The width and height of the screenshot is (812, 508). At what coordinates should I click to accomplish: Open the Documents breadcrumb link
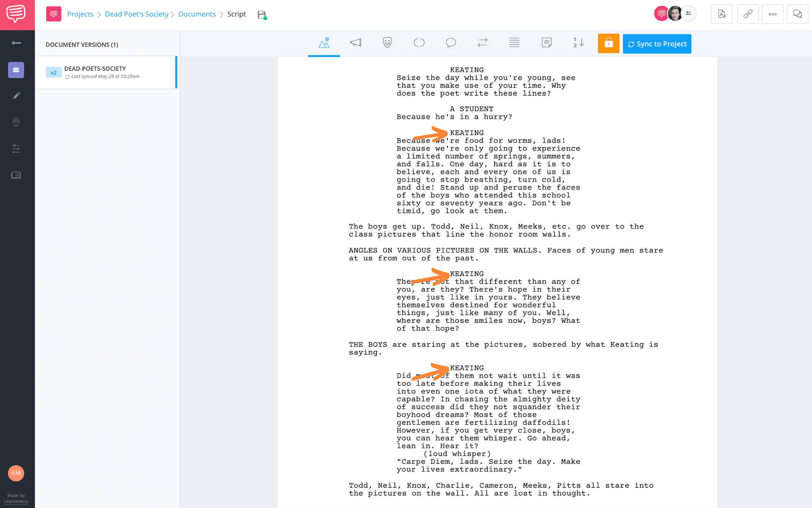click(x=197, y=14)
